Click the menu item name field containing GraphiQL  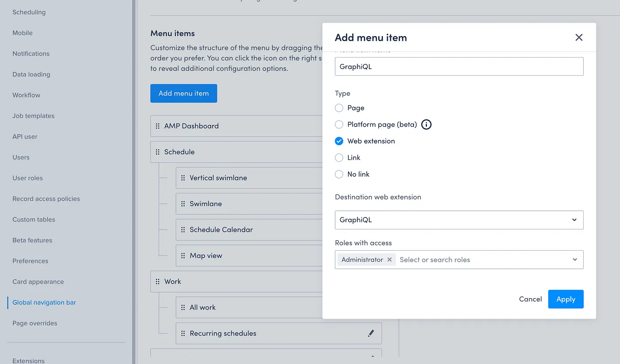[x=459, y=66]
